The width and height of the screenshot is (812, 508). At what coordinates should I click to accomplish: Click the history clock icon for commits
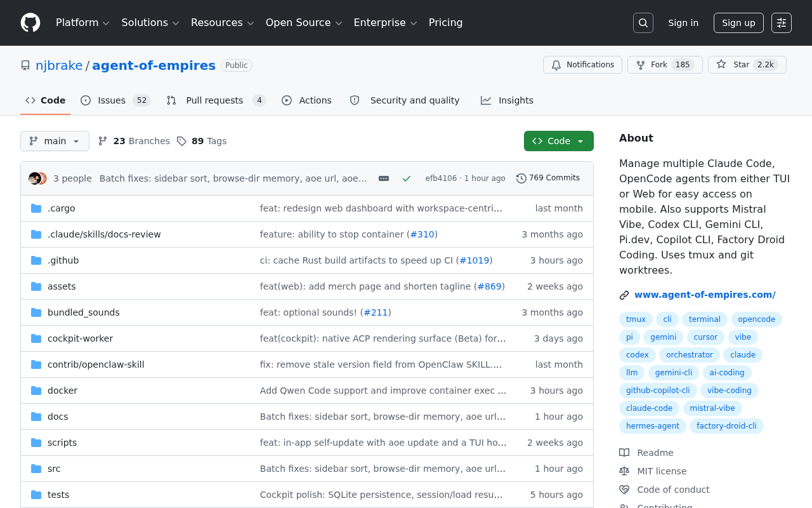pyautogui.click(x=521, y=178)
